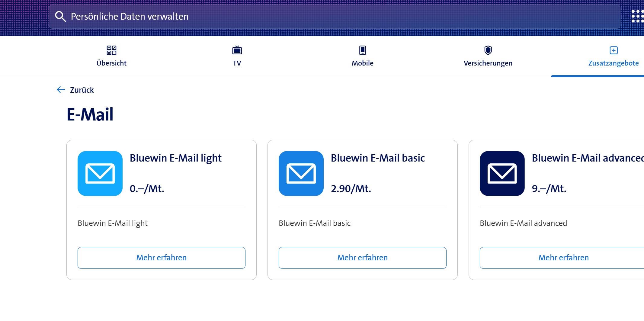Open the Bluewin E-Mail basic card title
This screenshot has width=644, height=321.
(378, 158)
